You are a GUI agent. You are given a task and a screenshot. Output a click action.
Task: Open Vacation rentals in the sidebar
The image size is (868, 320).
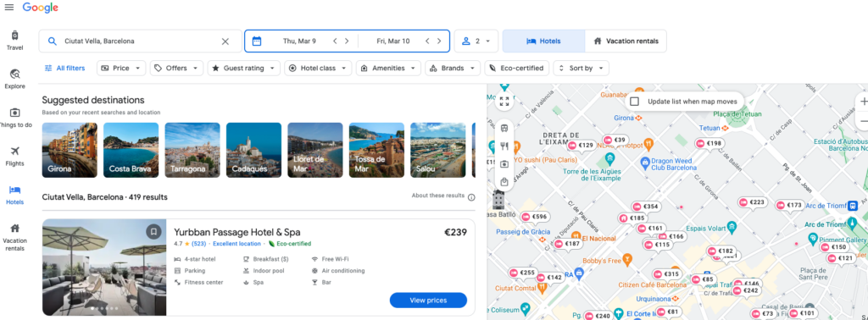pyautogui.click(x=15, y=237)
